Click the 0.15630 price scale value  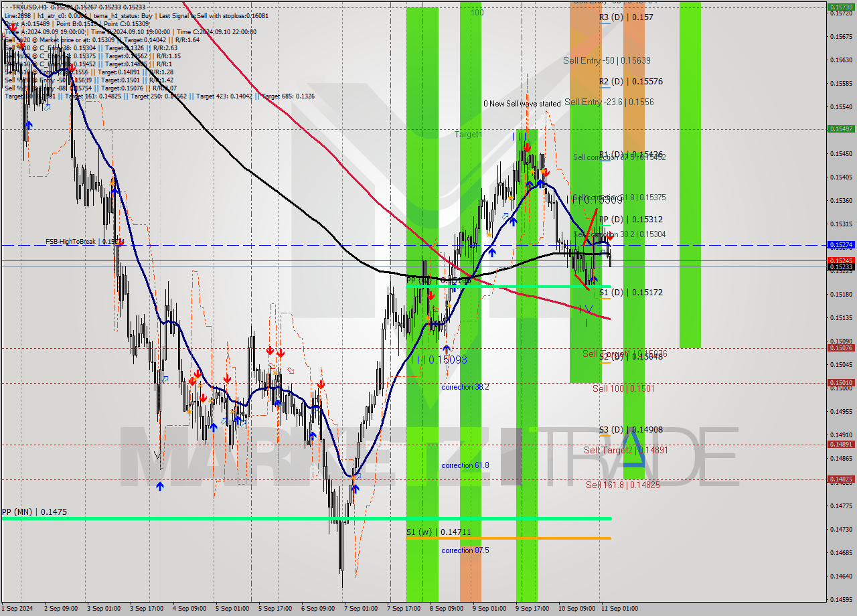(841, 60)
